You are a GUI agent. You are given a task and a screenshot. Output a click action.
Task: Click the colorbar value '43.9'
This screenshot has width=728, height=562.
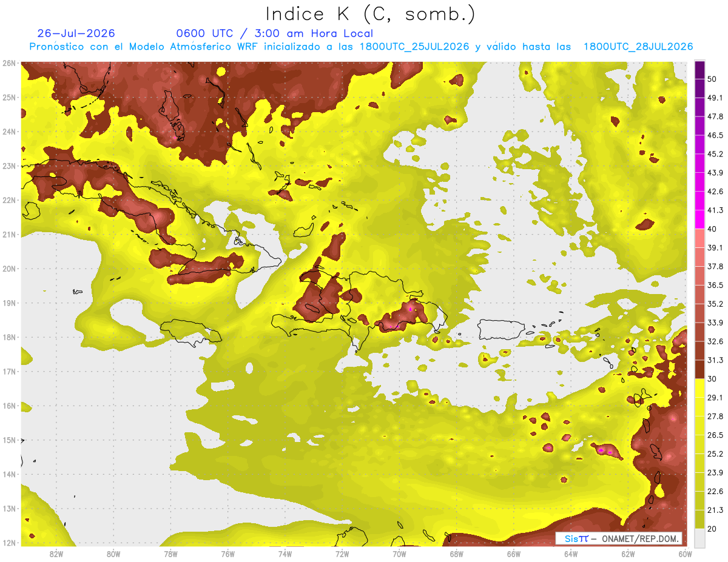click(x=715, y=173)
